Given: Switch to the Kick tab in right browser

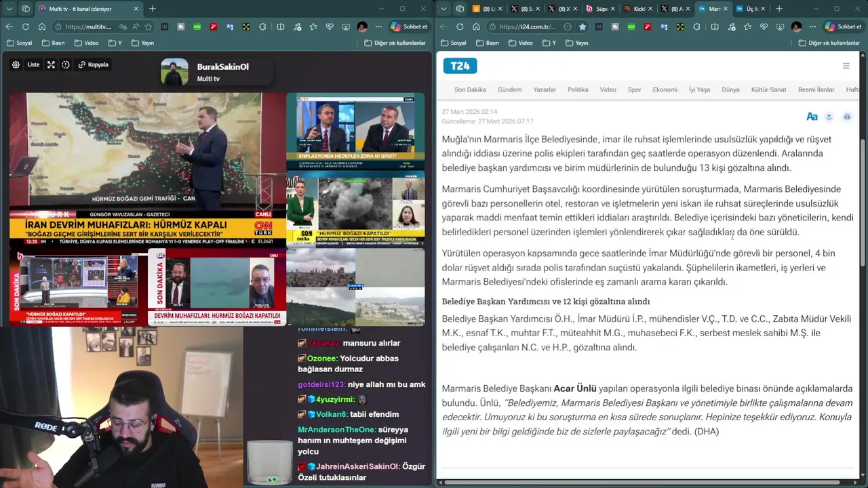Looking at the screenshot, I should [x=637, y=9].
